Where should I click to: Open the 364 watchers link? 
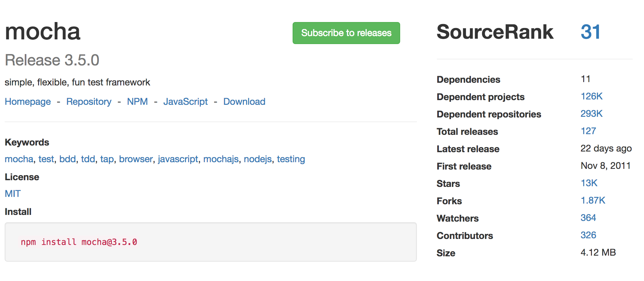click(x=588, y=218)
